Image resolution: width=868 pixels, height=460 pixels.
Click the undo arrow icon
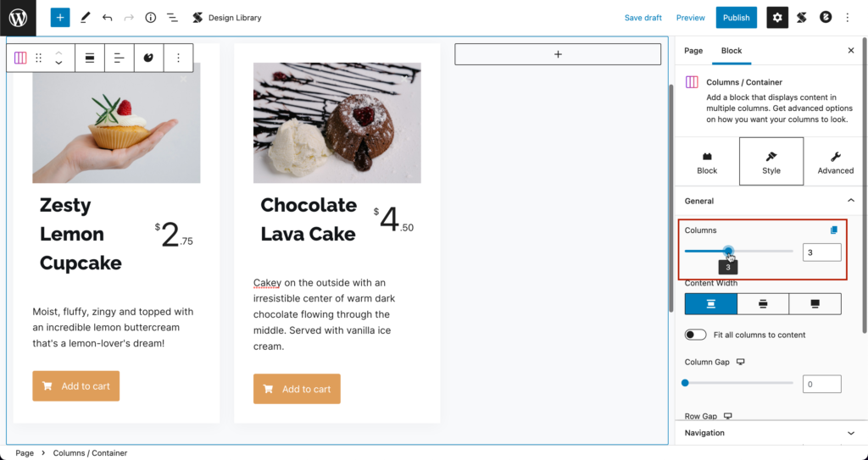coord(107,18)
